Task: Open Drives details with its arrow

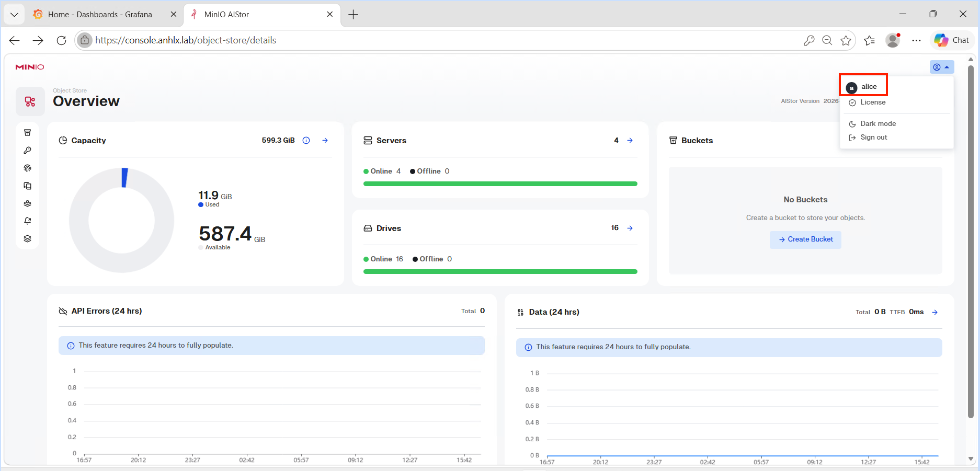Action: 630,228
